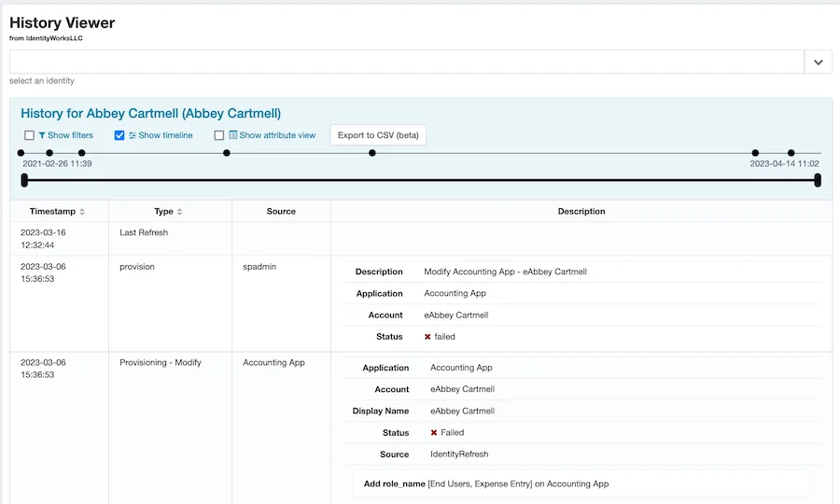This screenshot has height=504, width=840.
Task: Sort by the Timestamp column header
Action: [x=52, y=212]
